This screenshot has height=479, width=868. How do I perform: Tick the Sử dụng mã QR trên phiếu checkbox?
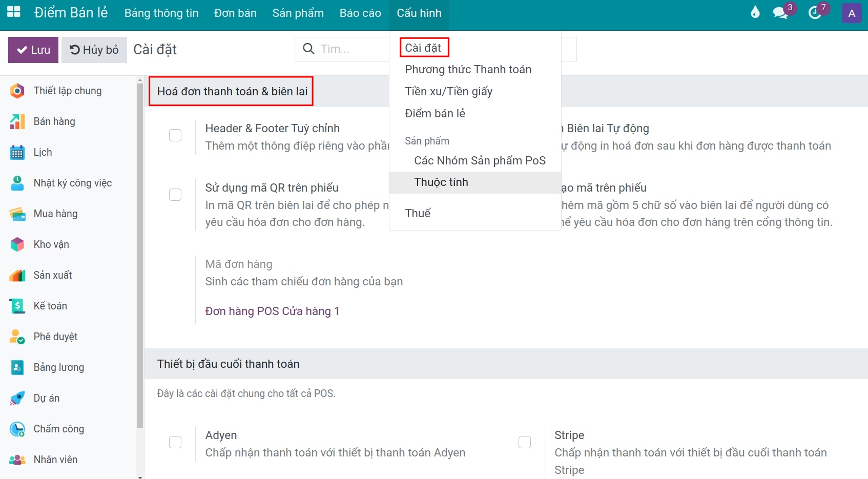175,195
